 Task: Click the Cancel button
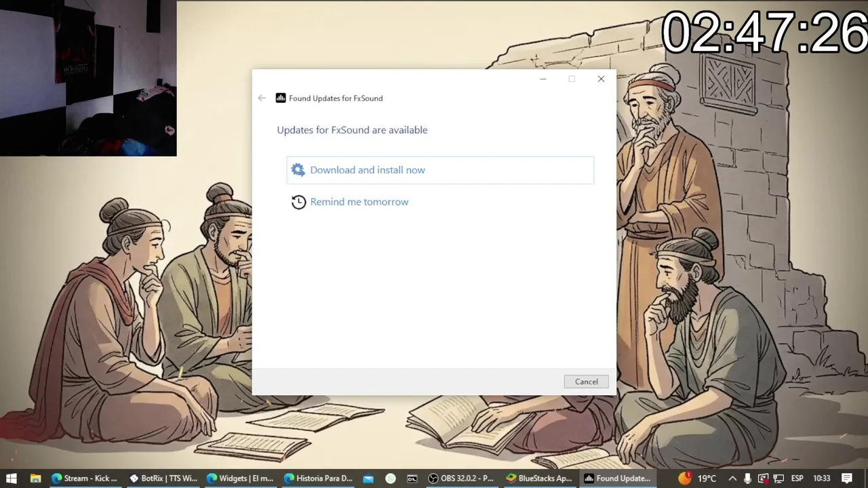[586, 382]
